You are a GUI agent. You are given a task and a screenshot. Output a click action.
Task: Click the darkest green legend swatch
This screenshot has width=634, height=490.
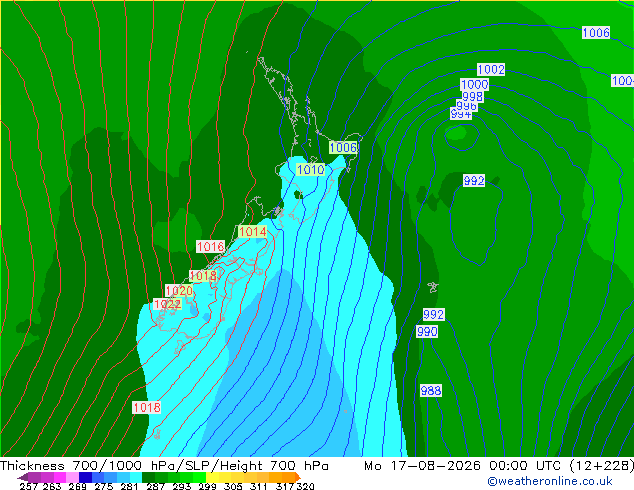click(148, 477)
